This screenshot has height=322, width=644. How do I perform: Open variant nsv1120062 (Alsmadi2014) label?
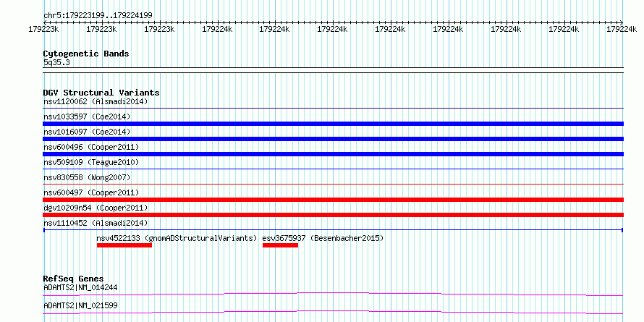tap(96, 101)
